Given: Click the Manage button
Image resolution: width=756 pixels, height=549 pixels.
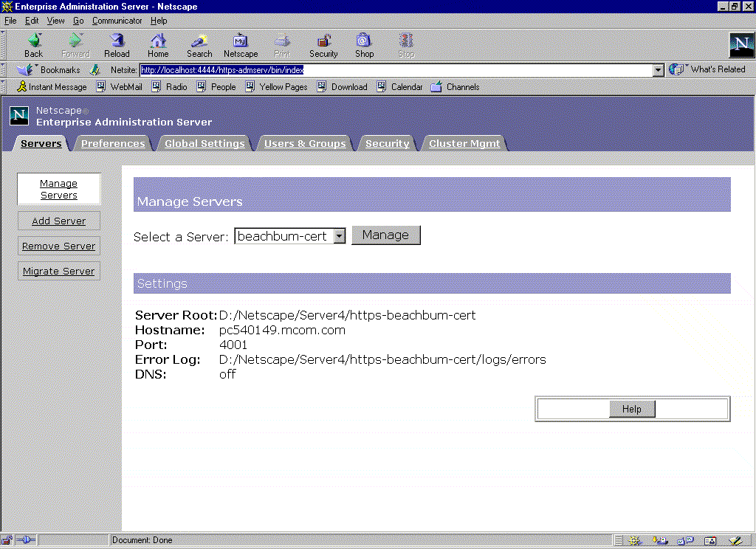Looking at the screenshot, I should coord(385,235).
